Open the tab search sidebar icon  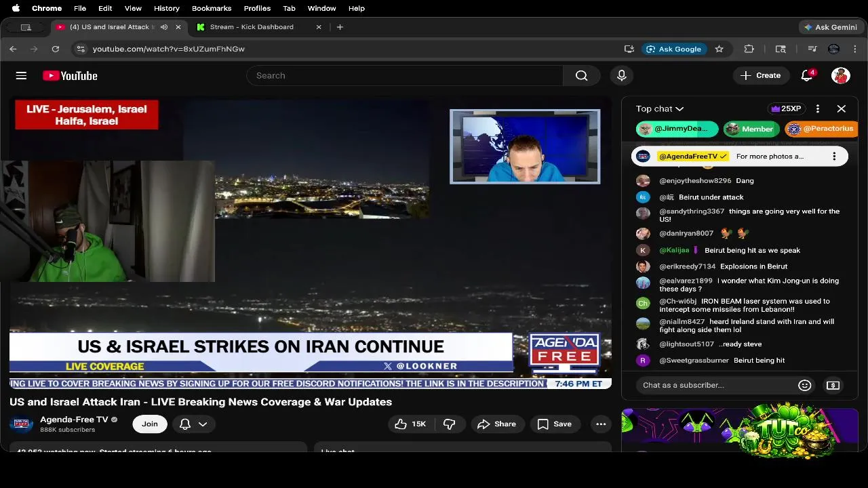coord(781,49)
